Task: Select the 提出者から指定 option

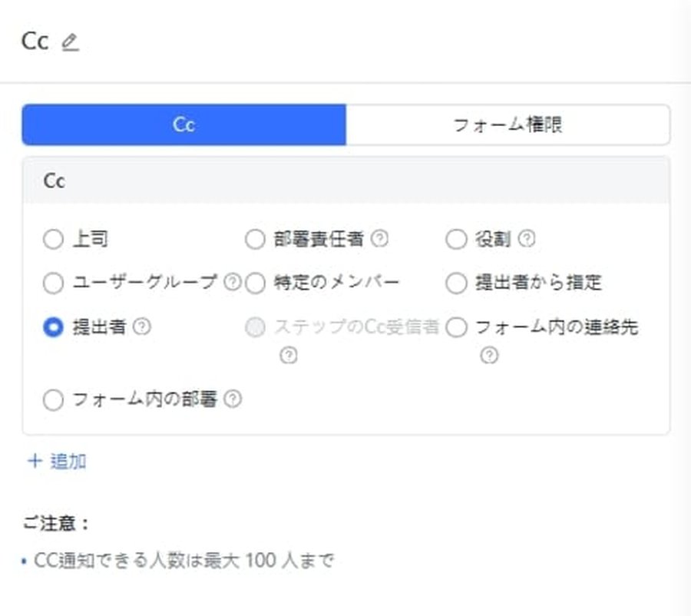Action: pyautogui.click(x=457, y=283)
